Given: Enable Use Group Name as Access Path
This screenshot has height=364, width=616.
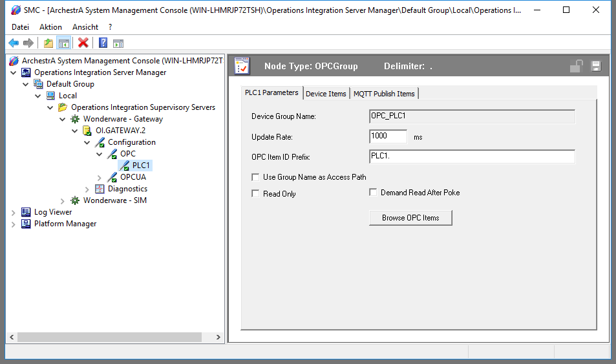Looking at the screenshot, I should [x=255, y=177].
